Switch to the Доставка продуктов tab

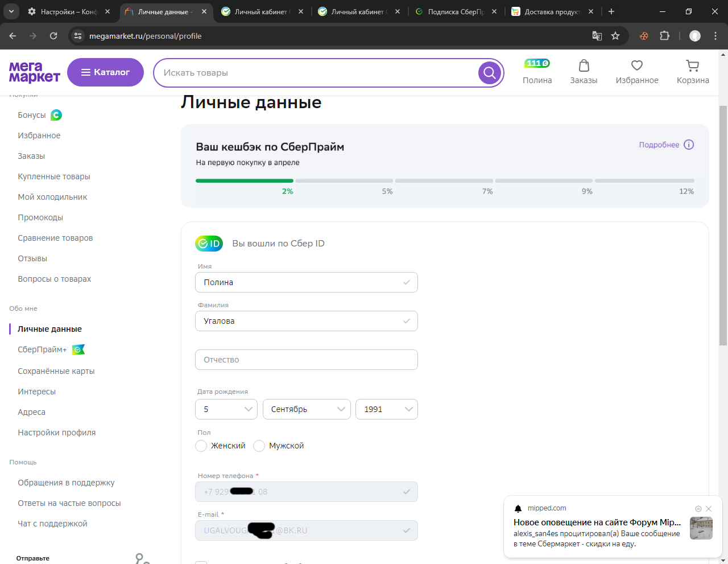(553, 11)
